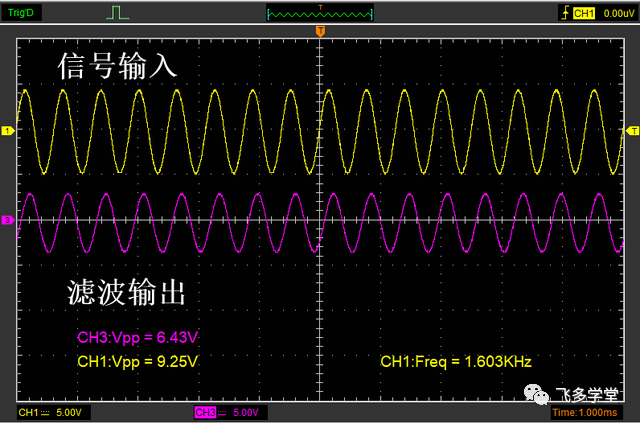The image size is (640, 424).
Task: Click the yellow T trigger level arrow
Action: (x=633, y=131)
